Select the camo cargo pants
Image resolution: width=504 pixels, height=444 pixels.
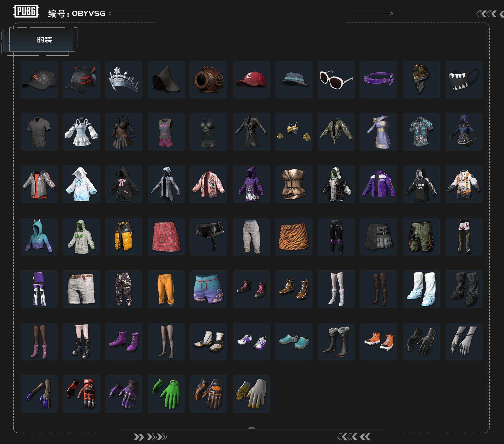tap(124, 289)
